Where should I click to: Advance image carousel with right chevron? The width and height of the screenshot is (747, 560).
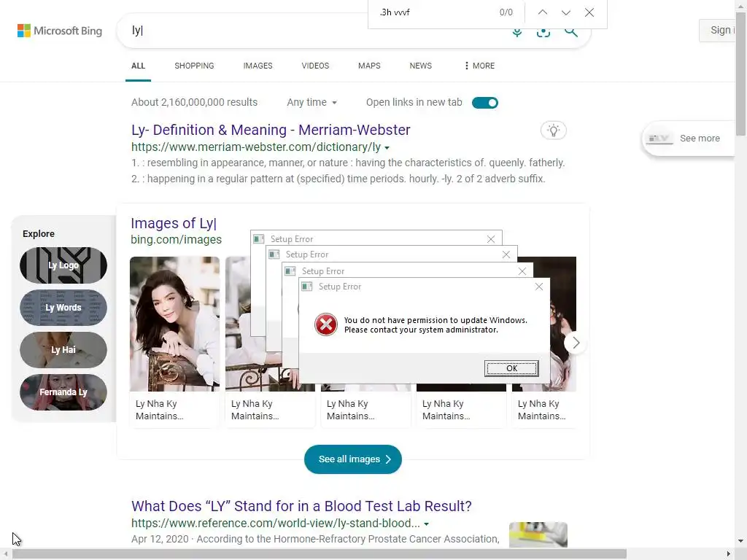(576, 343)
